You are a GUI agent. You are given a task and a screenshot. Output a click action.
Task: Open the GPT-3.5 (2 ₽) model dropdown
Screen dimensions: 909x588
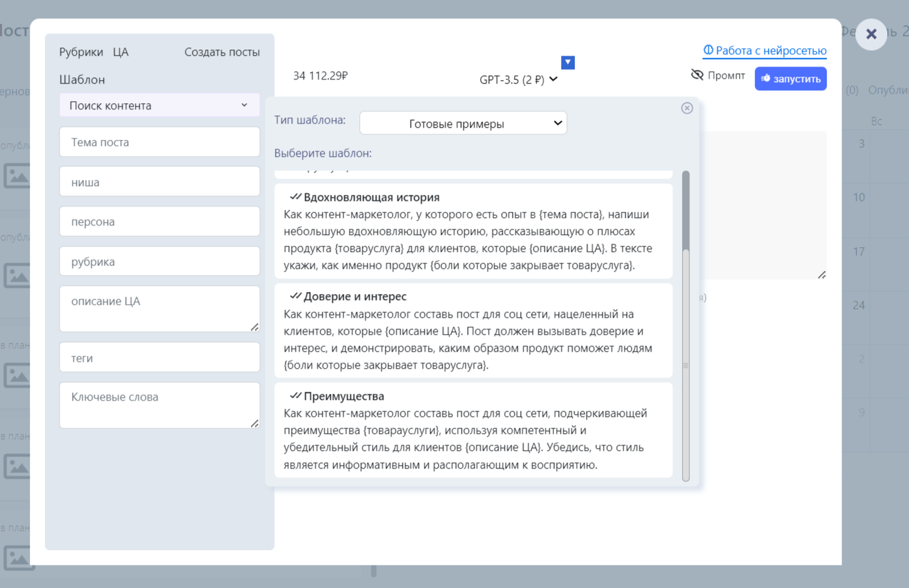[x=518, y=79]
